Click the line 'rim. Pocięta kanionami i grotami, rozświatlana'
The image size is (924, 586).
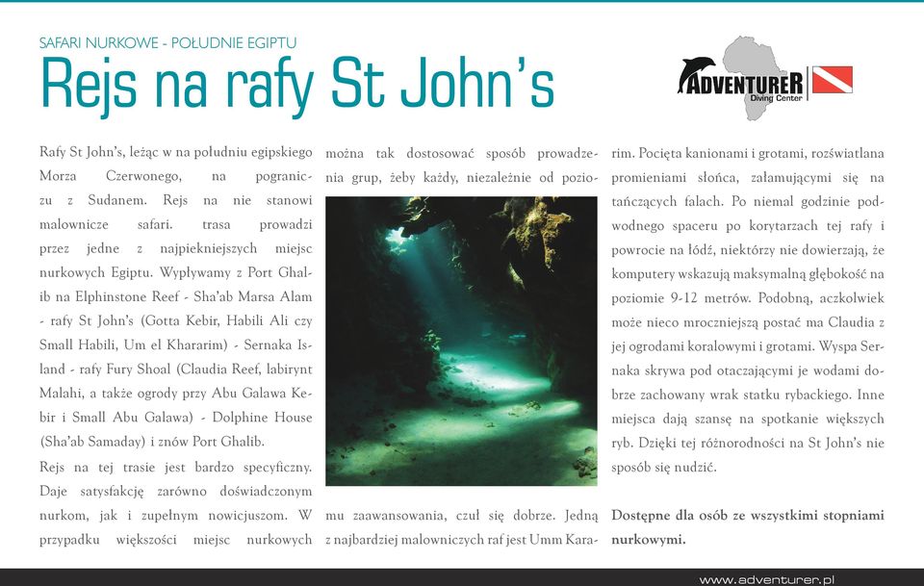coord(748,153)
